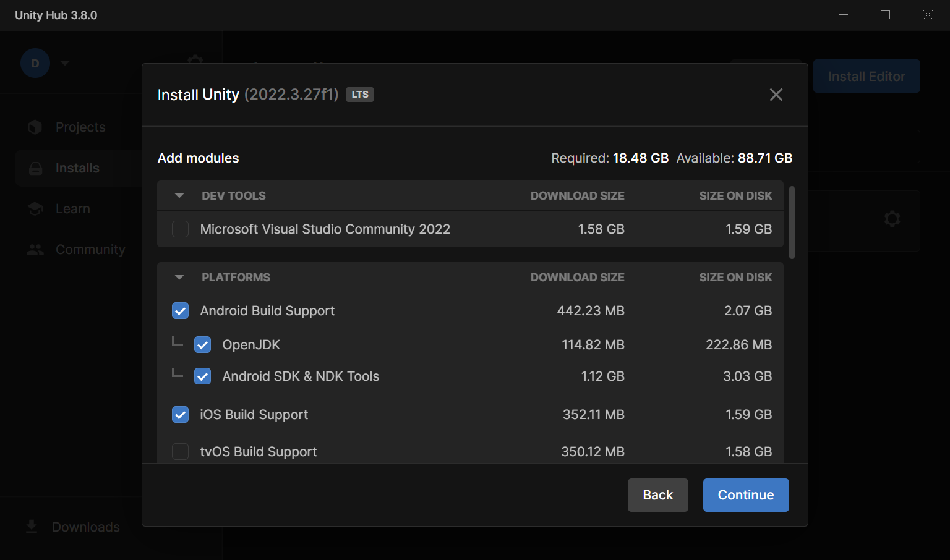Check Microsoft Visual Studio Community 2022 checkbox
Screen dimensions: 950x560
pos(180,229)
